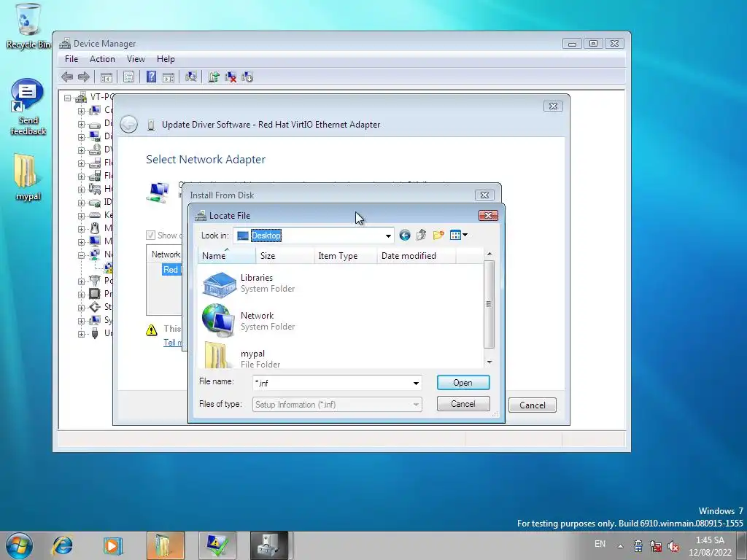Select the keyboard category icon in device tree

coord(95,215)
